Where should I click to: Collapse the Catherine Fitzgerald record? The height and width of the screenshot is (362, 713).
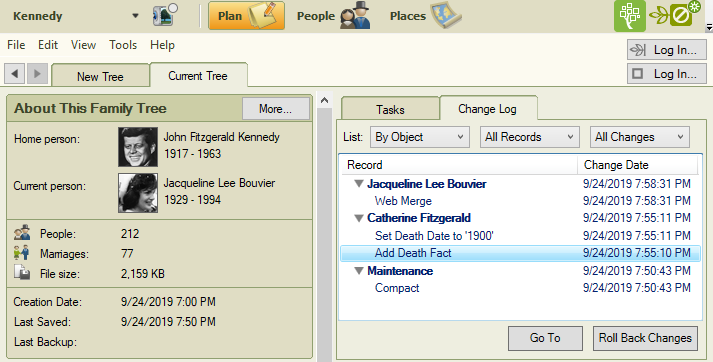coord(359,218)
